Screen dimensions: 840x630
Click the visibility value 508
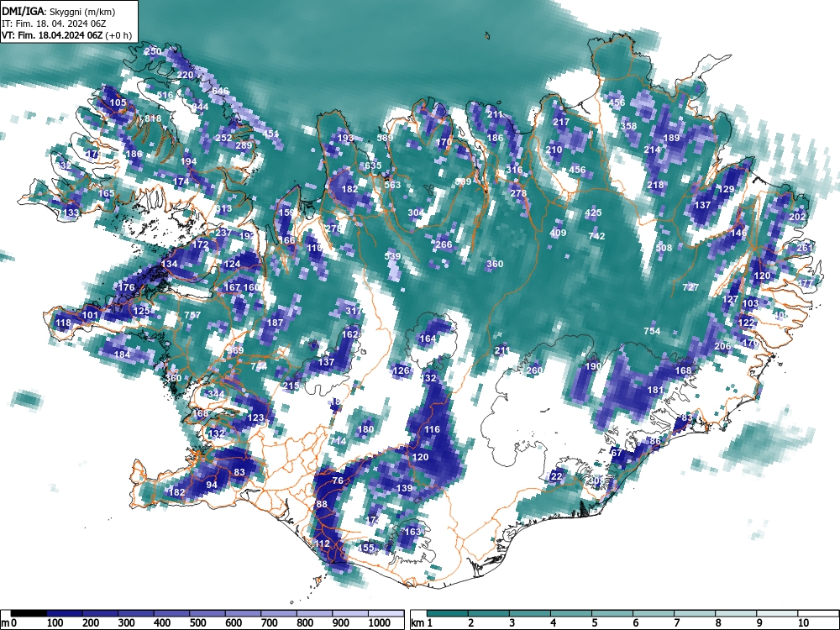pyautogui.click(x=664, y=248)
